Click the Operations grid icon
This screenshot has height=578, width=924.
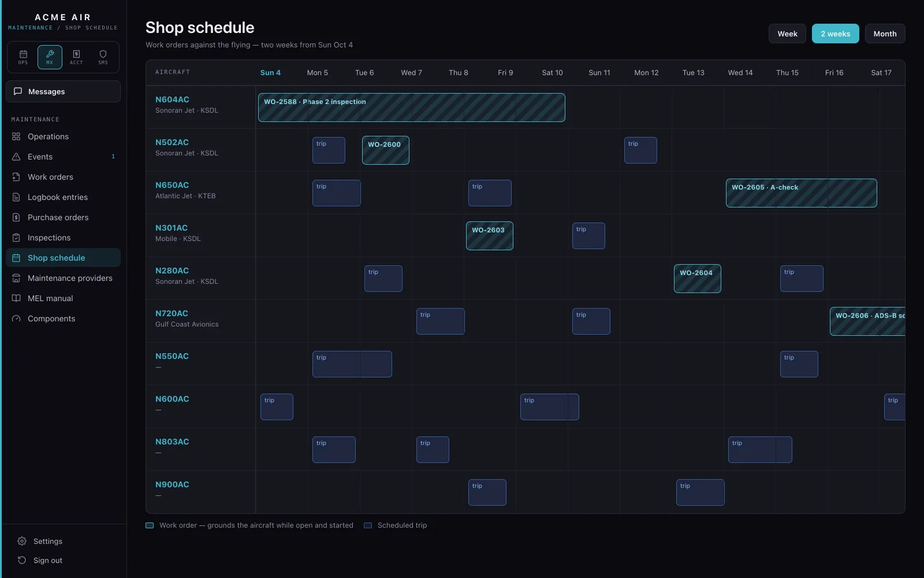(16, 136)
